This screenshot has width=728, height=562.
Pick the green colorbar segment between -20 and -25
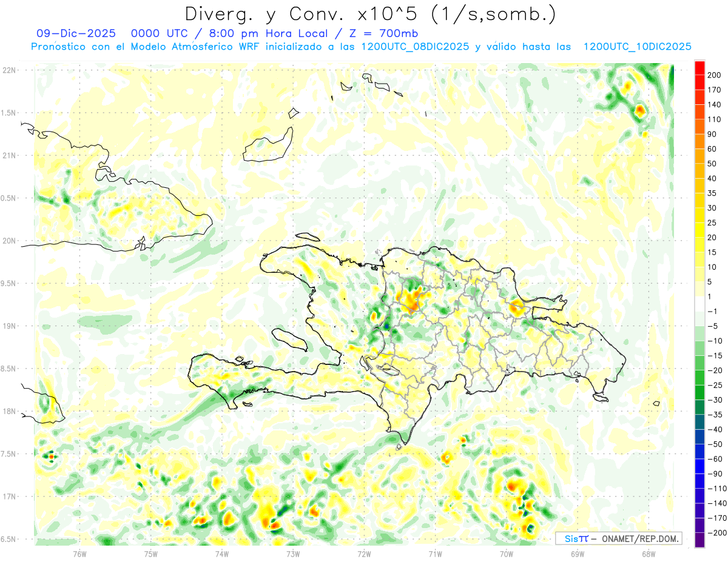(699, 378)
